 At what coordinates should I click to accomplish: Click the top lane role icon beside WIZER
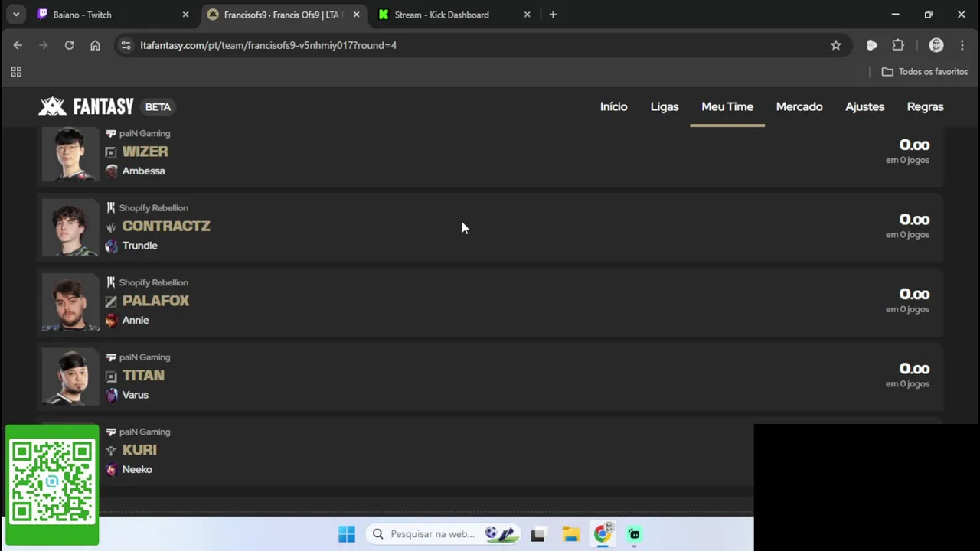coord(111,152)
